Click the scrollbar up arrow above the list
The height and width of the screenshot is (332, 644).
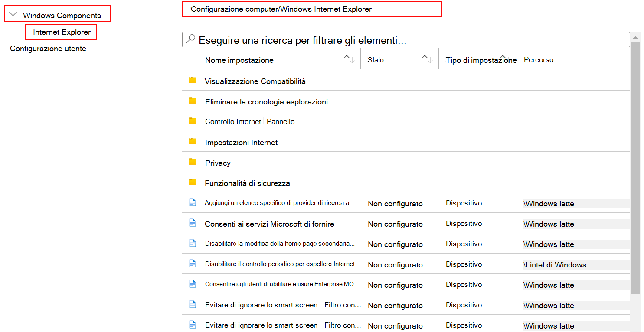click(x=636, y=37)
